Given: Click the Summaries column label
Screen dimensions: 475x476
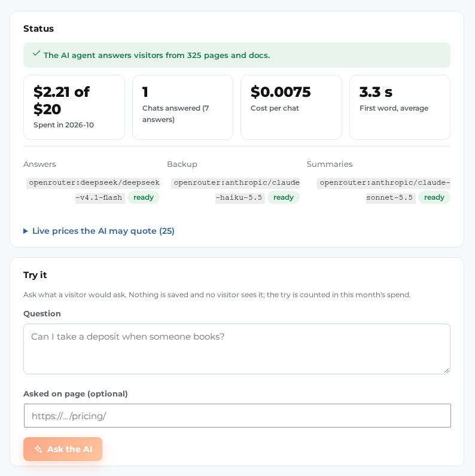Looking at the screenshot, I should pos(330,164).
